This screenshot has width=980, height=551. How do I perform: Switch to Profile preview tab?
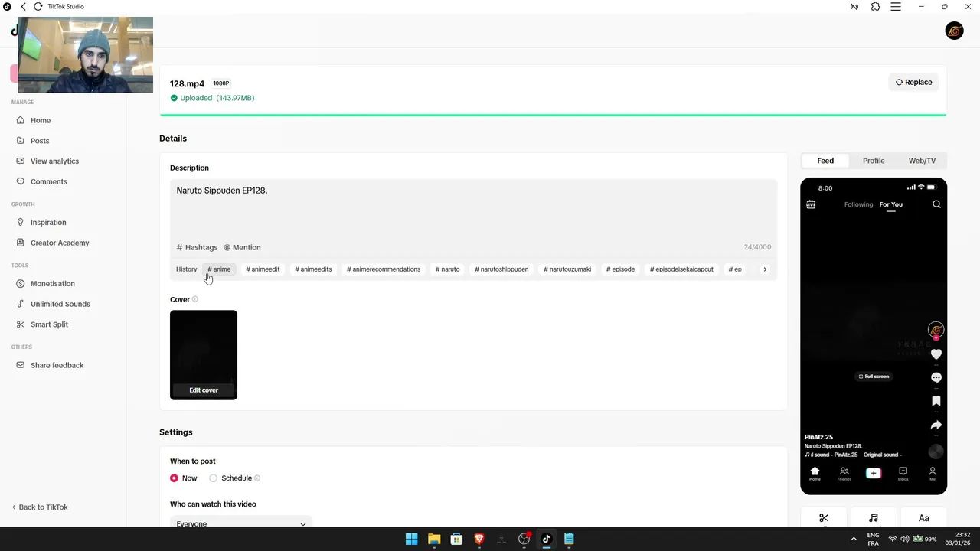click(874, 161)
